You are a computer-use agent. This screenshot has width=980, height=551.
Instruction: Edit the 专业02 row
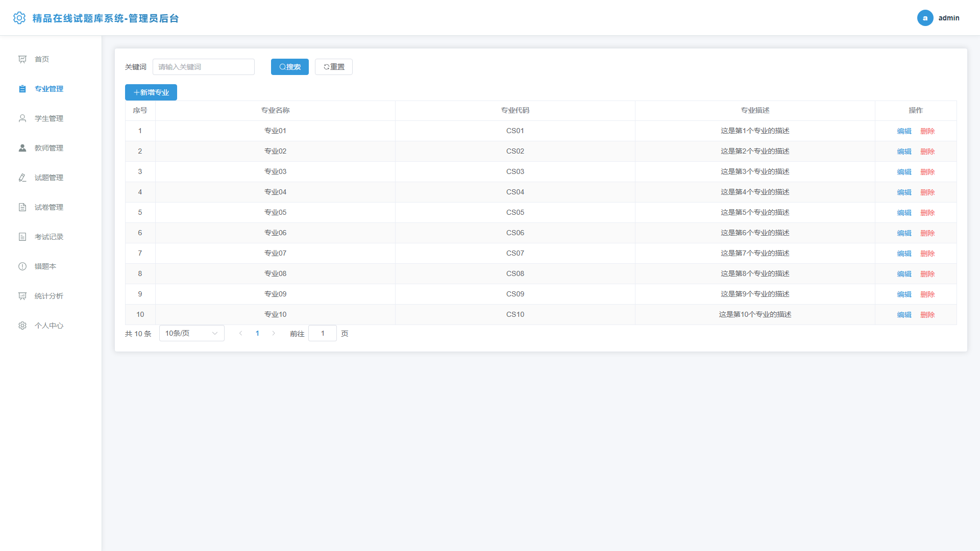(904, 152)
